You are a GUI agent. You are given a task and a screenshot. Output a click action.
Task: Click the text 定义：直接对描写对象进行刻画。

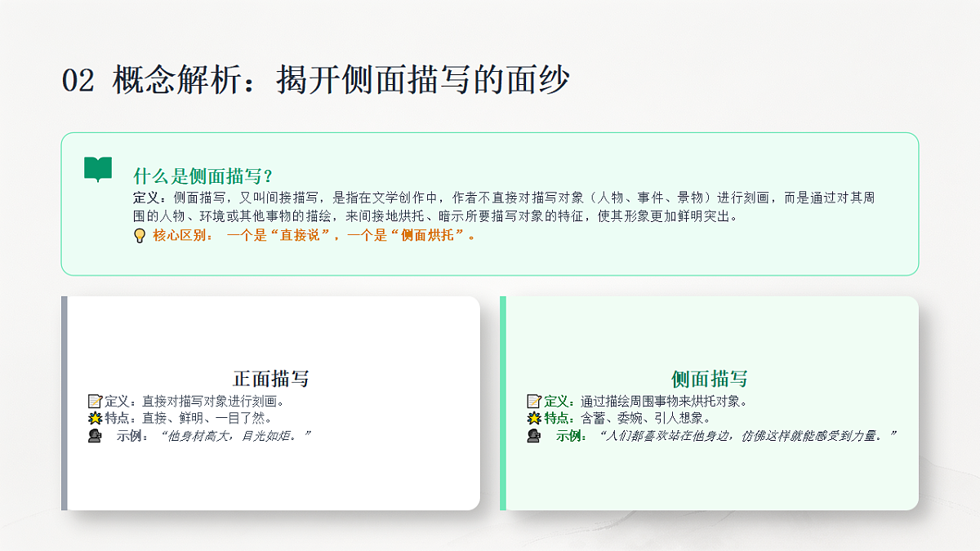(x=194, y=401)
